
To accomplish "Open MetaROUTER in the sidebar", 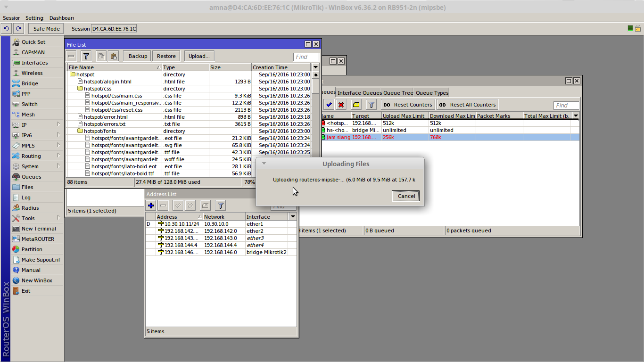I will [37, 239].
